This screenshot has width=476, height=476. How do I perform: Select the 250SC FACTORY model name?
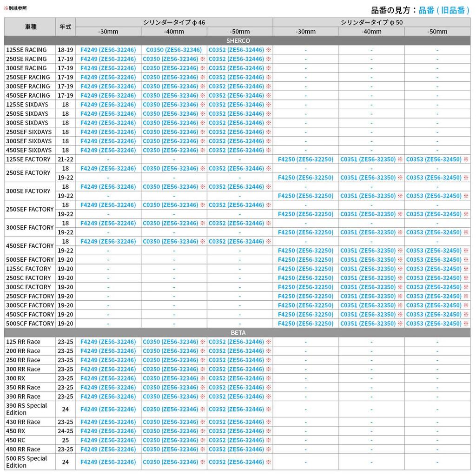pyautogui.click(x=28, y=278)
